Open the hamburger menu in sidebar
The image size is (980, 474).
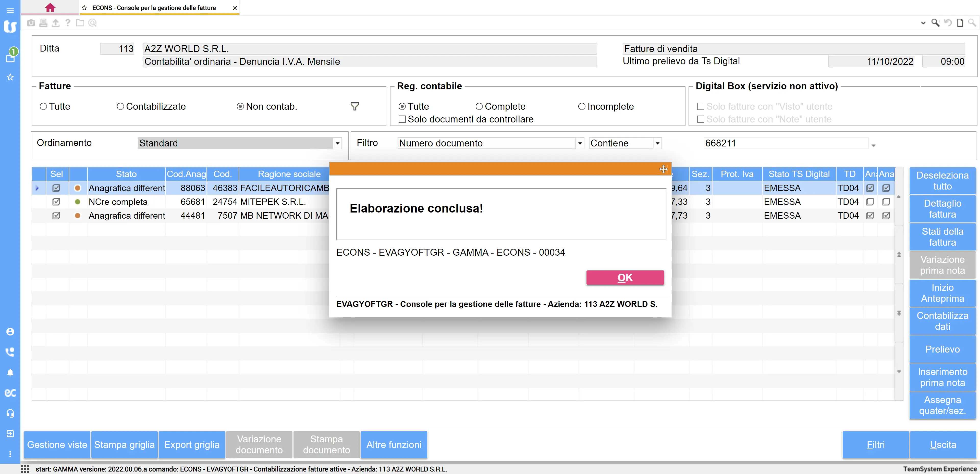pos(10,10)
